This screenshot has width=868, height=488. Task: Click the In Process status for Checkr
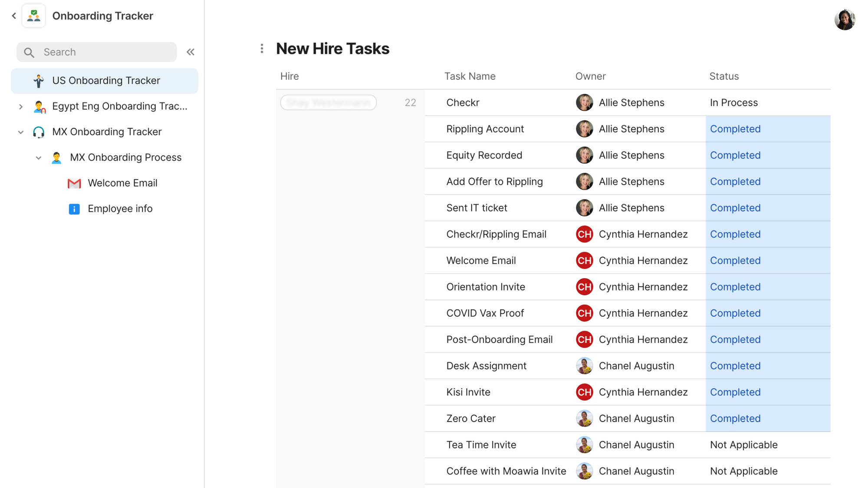pyautogui.click(x=733, y=103)
